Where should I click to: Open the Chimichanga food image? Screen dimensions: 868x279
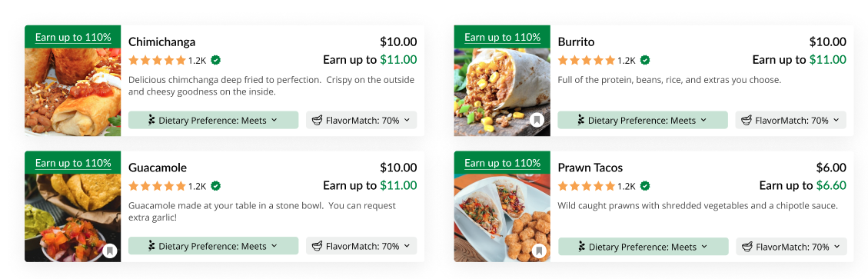(x=73, y=92)
